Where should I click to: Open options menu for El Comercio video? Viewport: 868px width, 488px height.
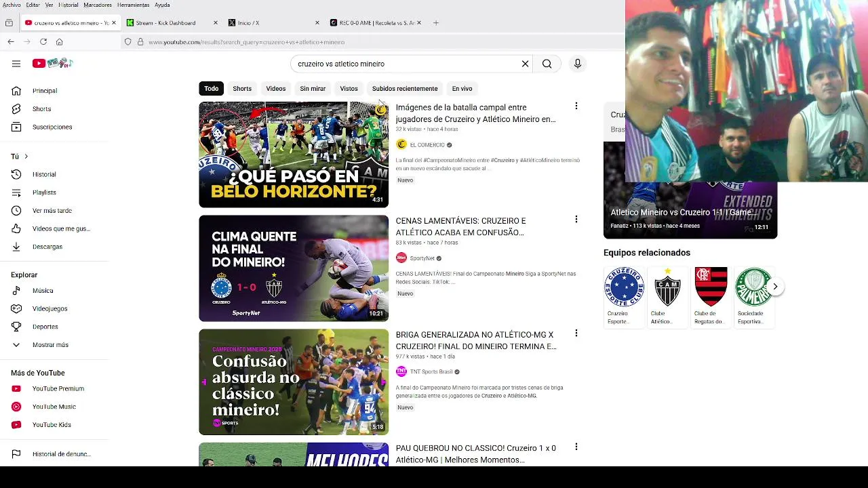pos(576,106)
